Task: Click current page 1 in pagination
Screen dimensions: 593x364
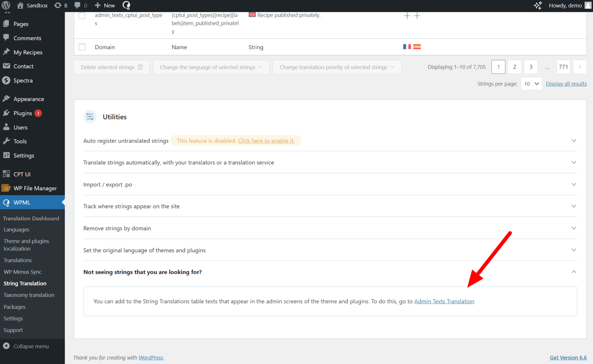Action: coord(498,67)
